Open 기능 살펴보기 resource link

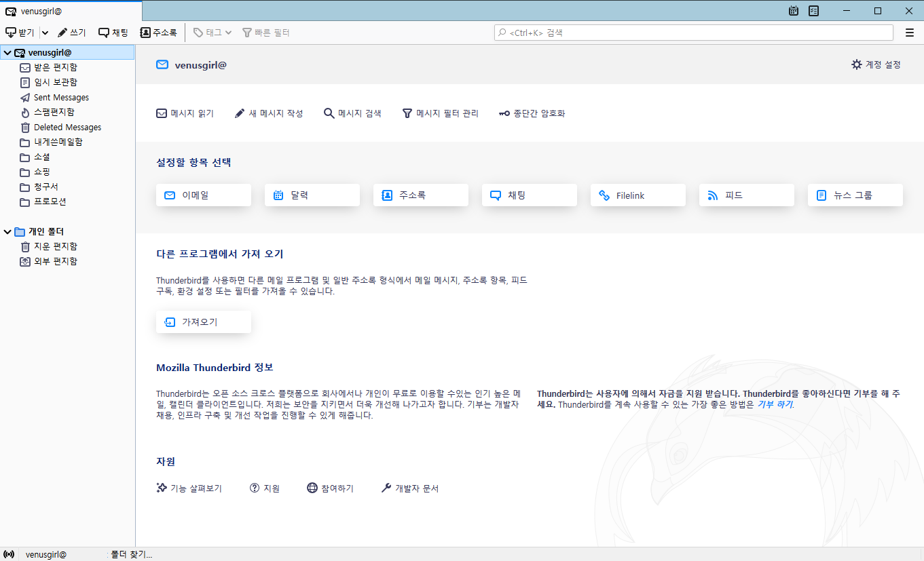point(189,488)
